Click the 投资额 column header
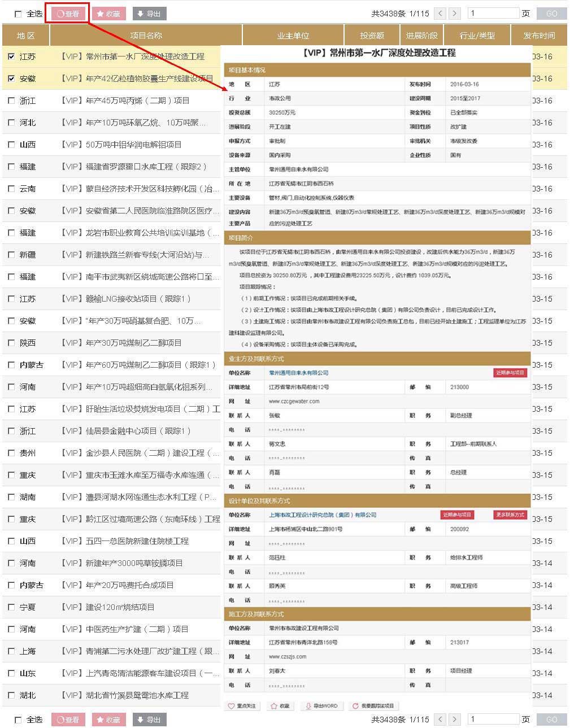Image resolution: width=570 pixels, height=728 pixels. coord(372,36)
